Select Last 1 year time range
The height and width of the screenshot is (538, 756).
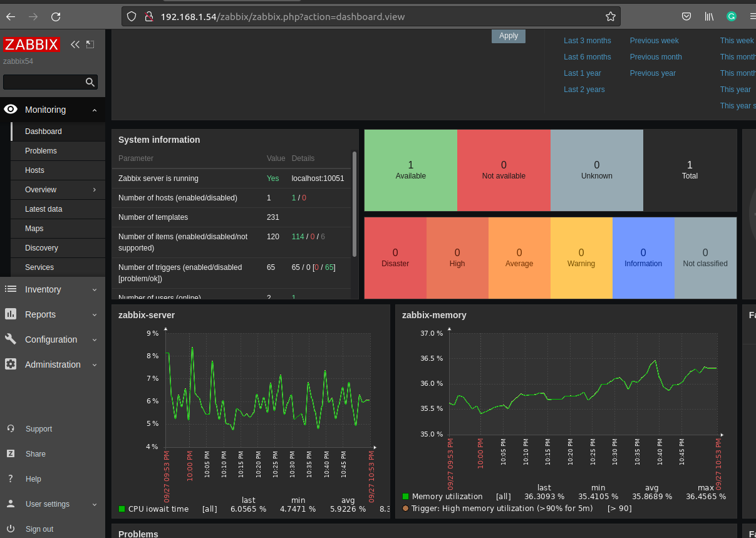[582, 73]
